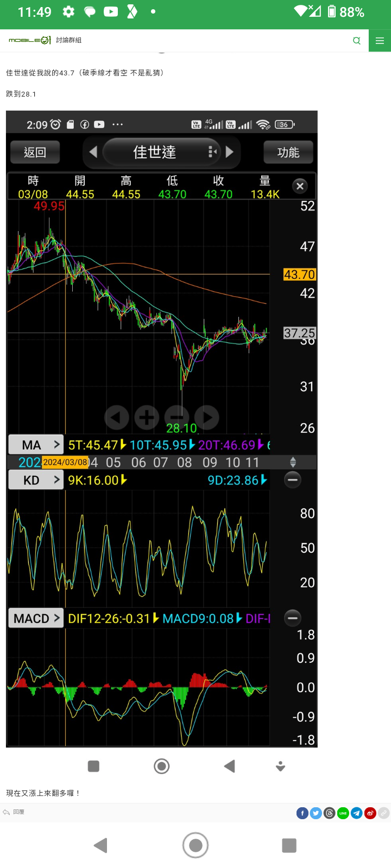Tap the 43.70 highlighted price label
This screenshot has width=391, height=868.
tap(300, 275)
